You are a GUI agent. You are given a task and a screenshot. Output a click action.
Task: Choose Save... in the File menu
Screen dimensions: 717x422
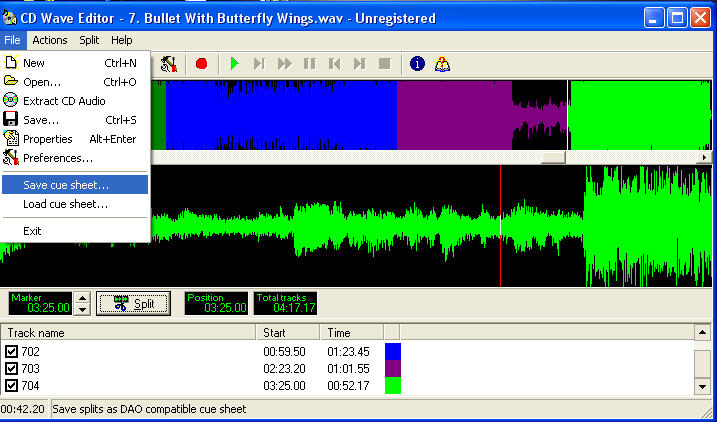(75, 120)
